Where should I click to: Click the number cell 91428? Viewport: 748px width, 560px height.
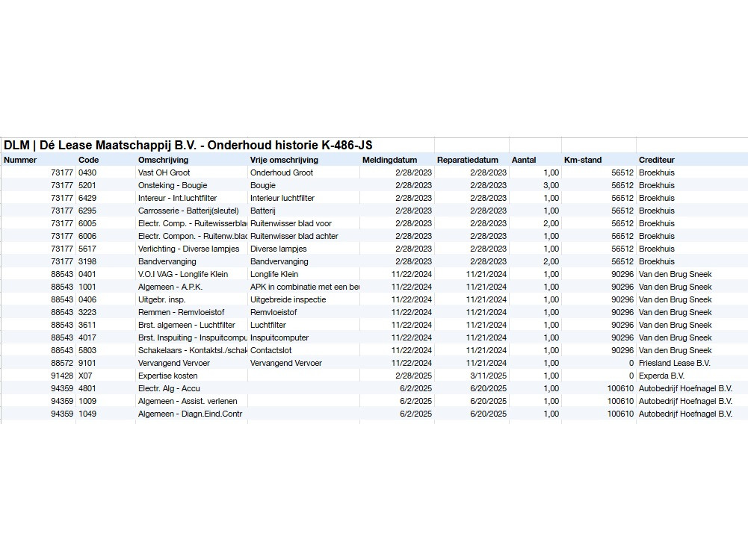coord(61,376)
